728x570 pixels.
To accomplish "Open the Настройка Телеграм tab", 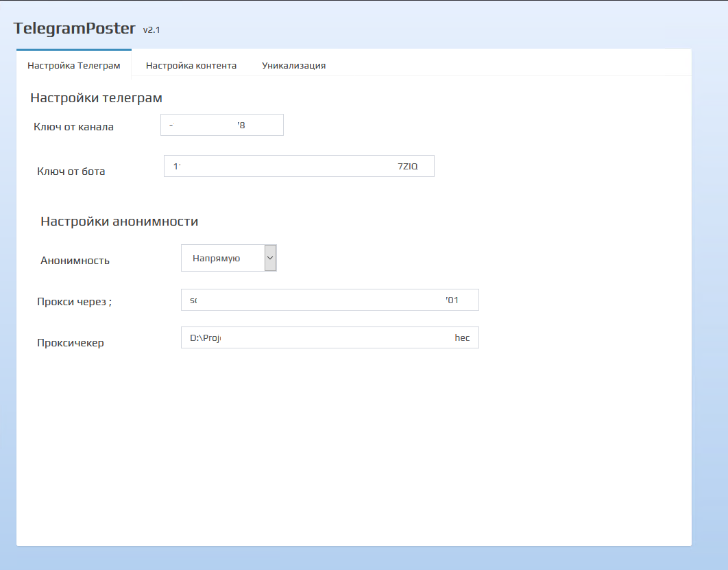I will tap(74, 65).
